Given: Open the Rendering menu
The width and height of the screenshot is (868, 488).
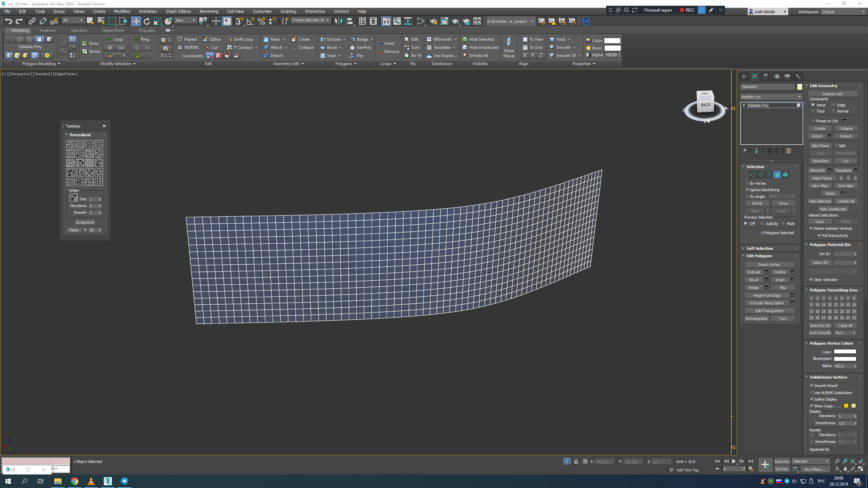Looking at the screenshot, I should [209, 12].
